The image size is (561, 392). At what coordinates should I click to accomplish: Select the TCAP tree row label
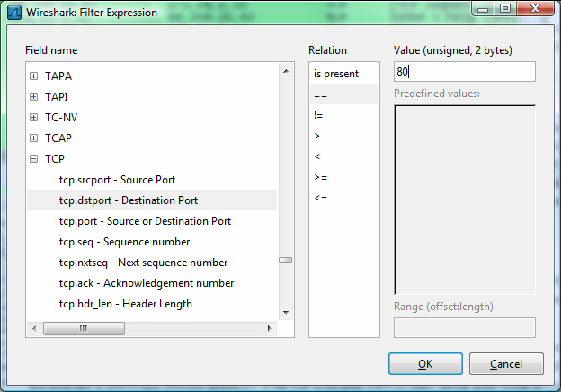point(58,138)
